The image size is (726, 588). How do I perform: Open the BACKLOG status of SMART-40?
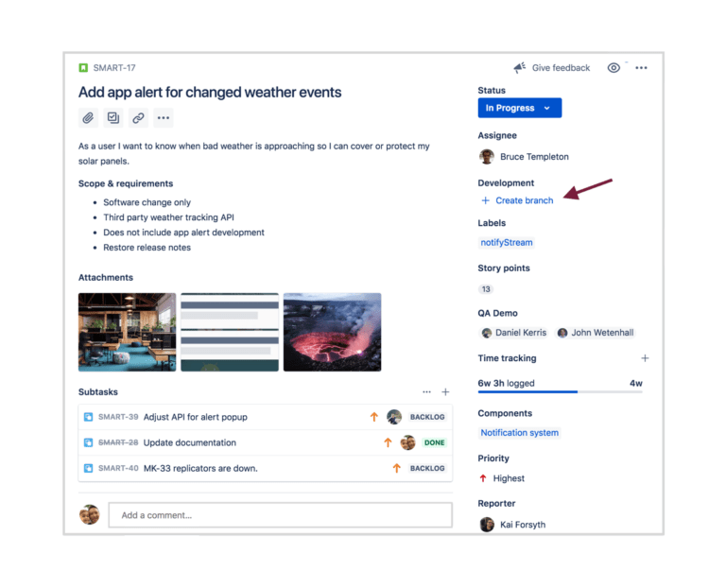[427, 469]
